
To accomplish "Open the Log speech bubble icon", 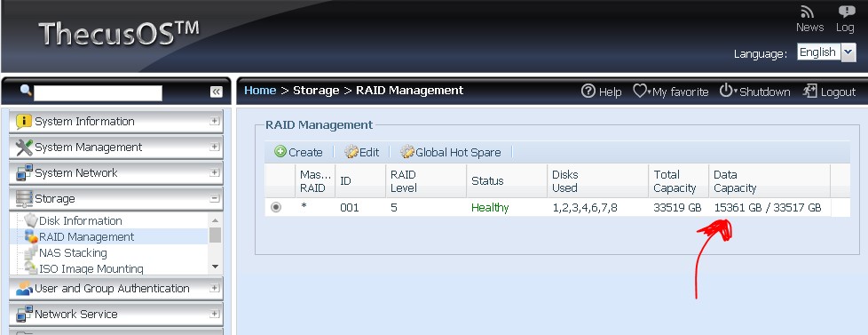I will 846,12.
